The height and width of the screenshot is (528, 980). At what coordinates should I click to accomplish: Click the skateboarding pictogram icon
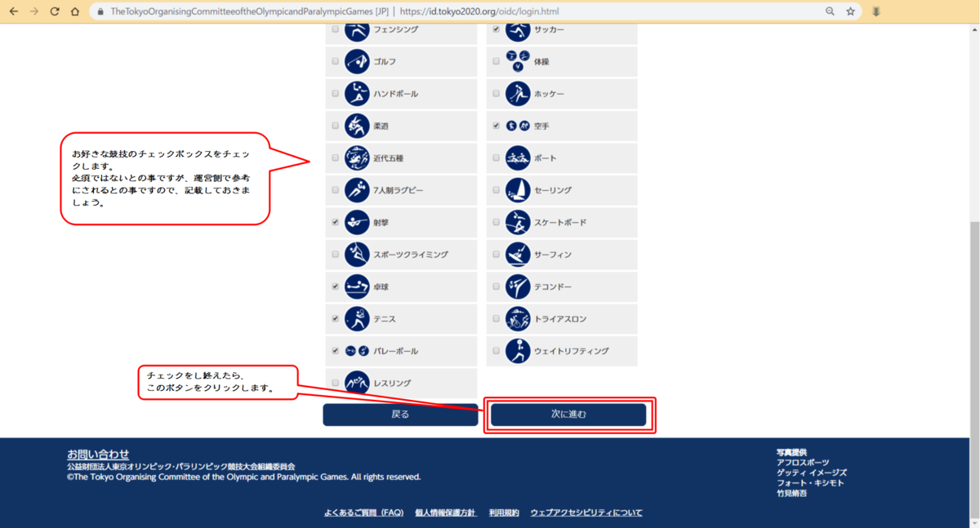pyautogui.click(x=518, y=223)
